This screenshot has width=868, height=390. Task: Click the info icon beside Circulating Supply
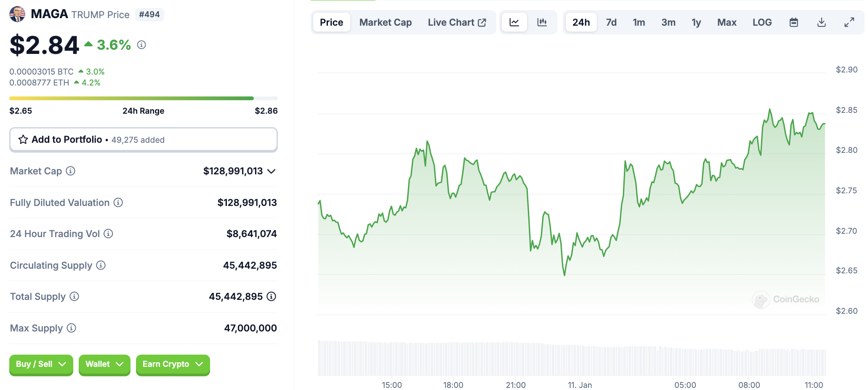(101, 265)
